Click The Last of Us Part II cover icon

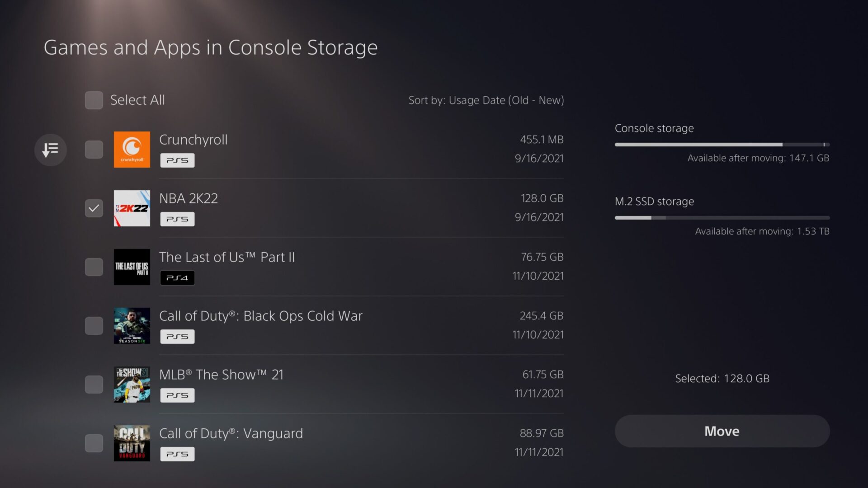click(x=132, y=267)
